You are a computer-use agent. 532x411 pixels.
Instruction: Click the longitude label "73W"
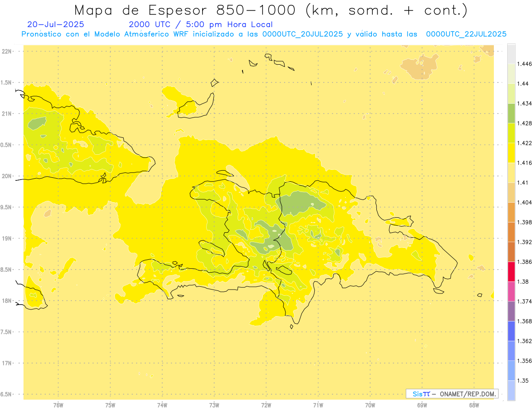point(214,405)
